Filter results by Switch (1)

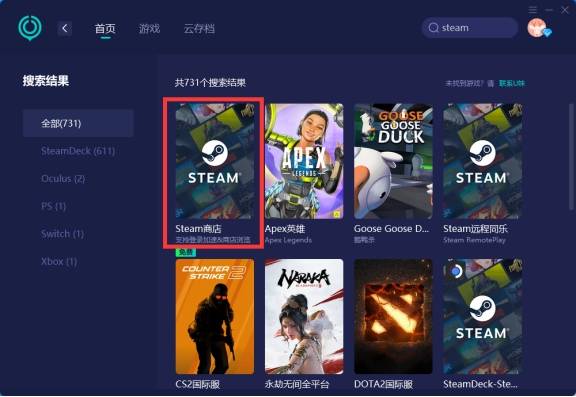coord(62,234)
